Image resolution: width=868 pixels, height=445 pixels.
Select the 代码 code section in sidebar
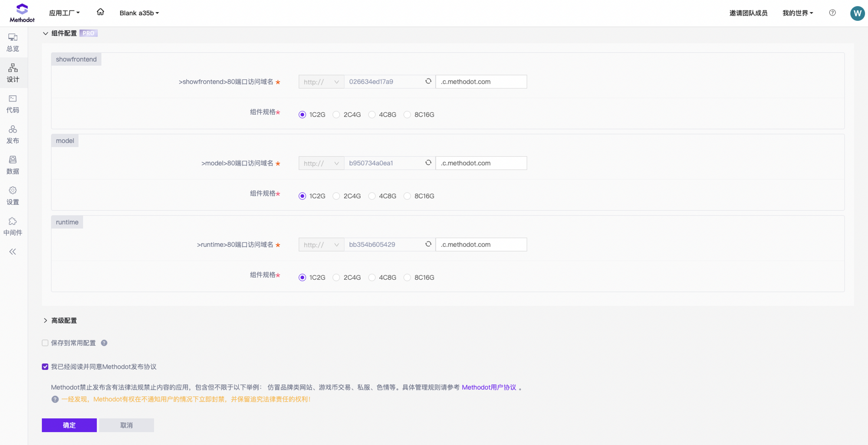coord(13,104)
